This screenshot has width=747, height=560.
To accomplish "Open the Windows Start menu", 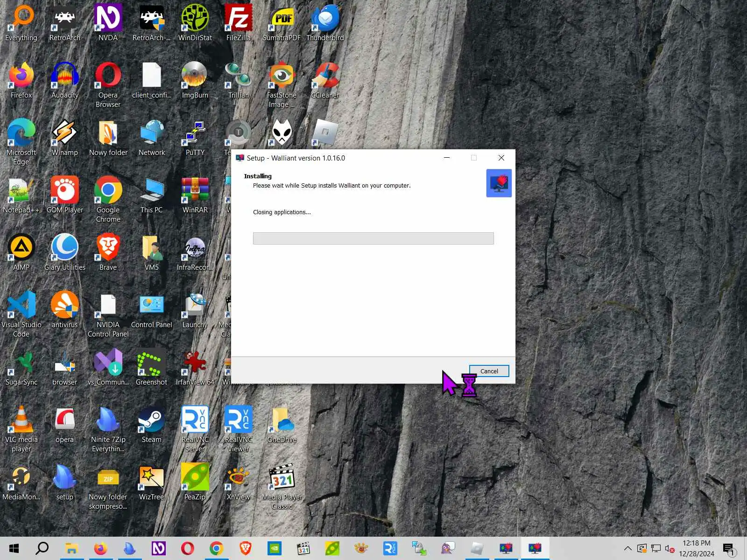I will 14,548.
